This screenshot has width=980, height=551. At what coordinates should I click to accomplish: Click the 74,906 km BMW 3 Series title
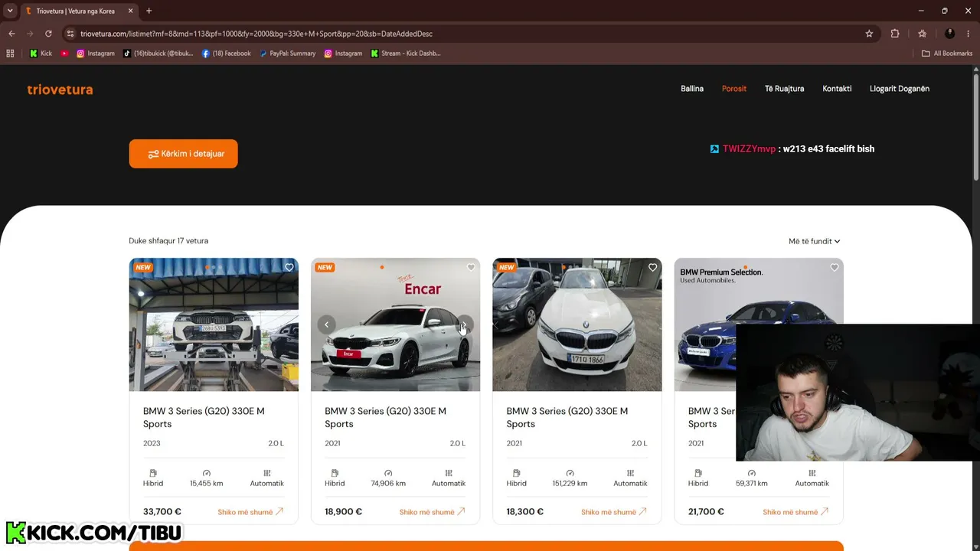click(385, 417)
